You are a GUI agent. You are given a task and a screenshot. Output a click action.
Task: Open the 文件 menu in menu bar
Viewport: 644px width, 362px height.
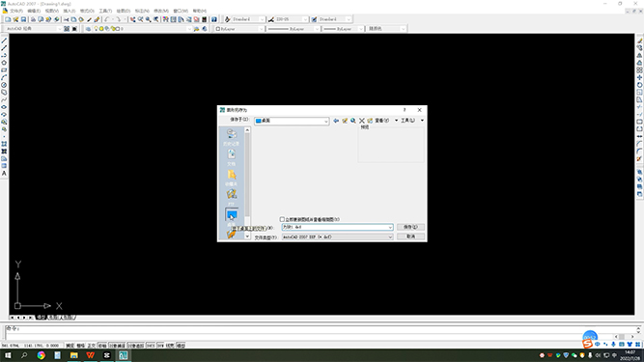click(x=16, y=11)
